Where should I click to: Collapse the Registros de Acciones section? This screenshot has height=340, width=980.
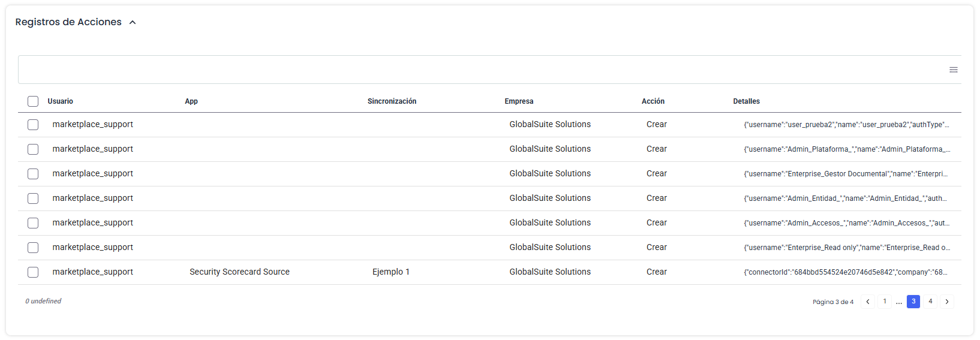pos(133,22)
